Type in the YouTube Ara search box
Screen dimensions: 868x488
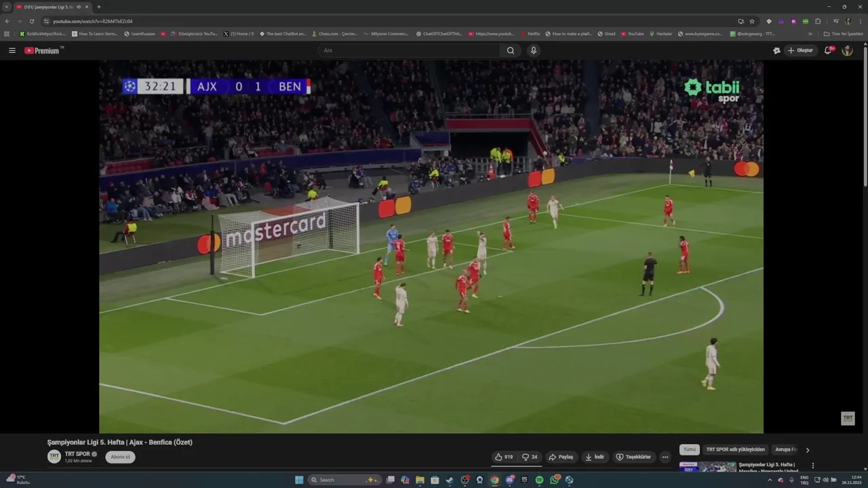coord(409,50)
